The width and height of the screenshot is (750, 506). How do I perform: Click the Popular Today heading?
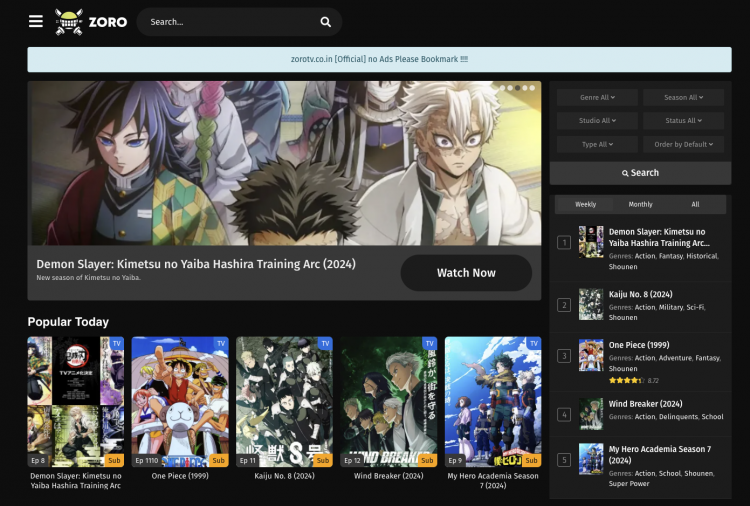point(68,322)
